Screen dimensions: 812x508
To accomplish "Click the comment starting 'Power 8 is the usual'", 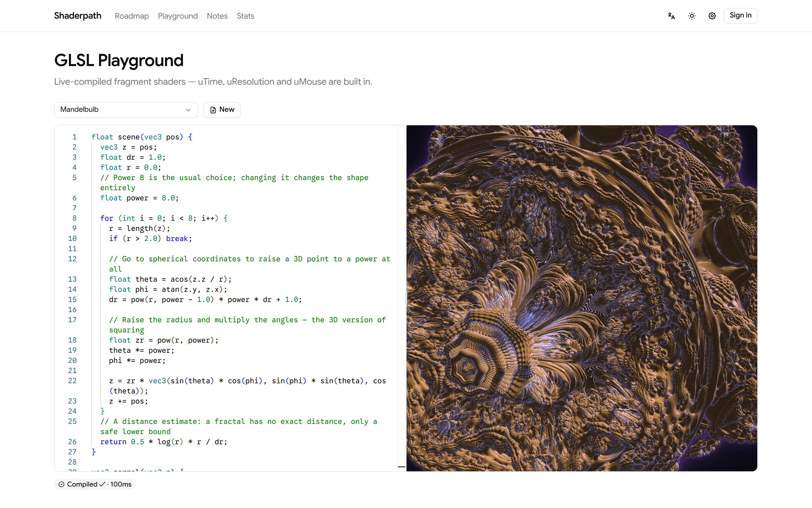I will (234, 183).
